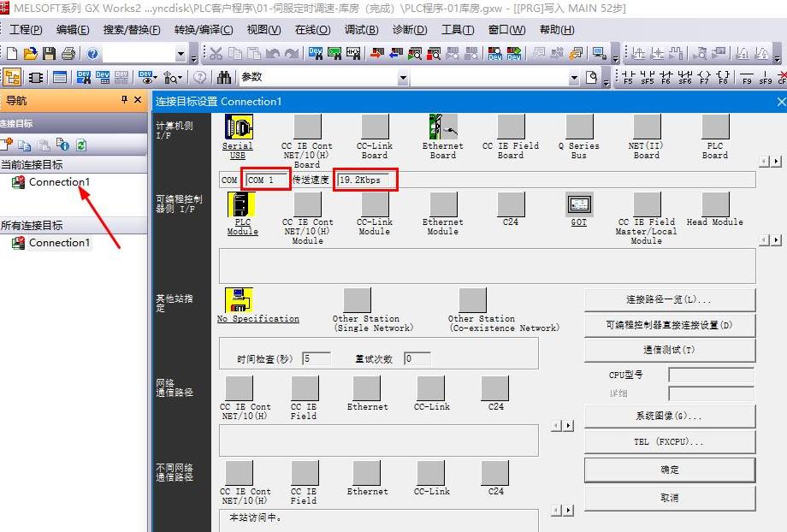Select Connection1 under 当前连接目标
787x532 pixels.
click(59, 181)
